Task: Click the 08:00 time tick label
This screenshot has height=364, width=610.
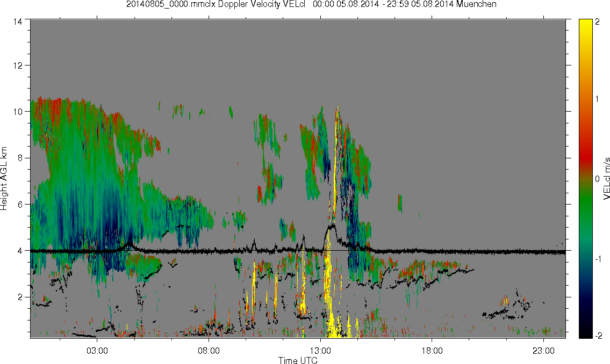Action: (209, 351)
